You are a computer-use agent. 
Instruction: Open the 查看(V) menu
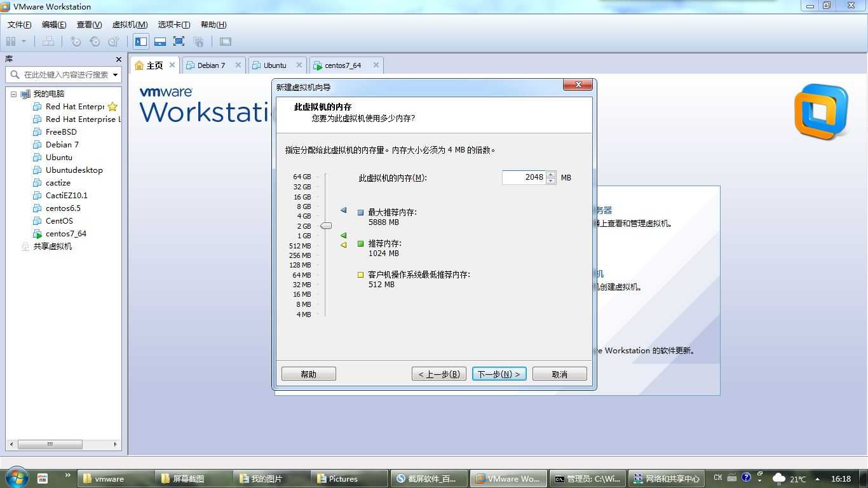(x=89, y=25)
